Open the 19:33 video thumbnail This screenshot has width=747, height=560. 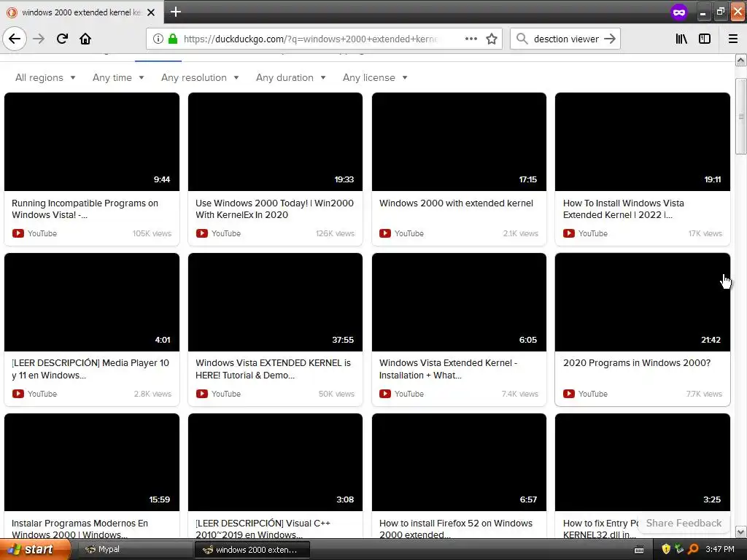click(275, 142)
